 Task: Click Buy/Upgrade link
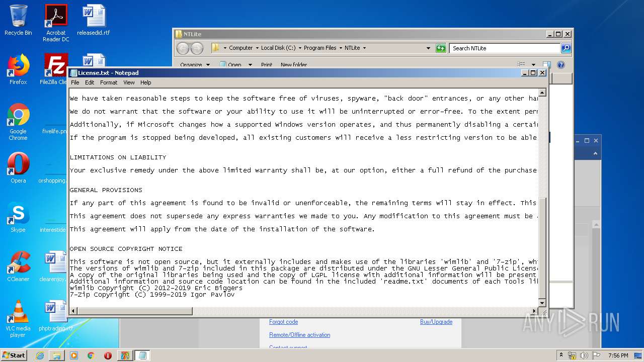pos(436,322)
